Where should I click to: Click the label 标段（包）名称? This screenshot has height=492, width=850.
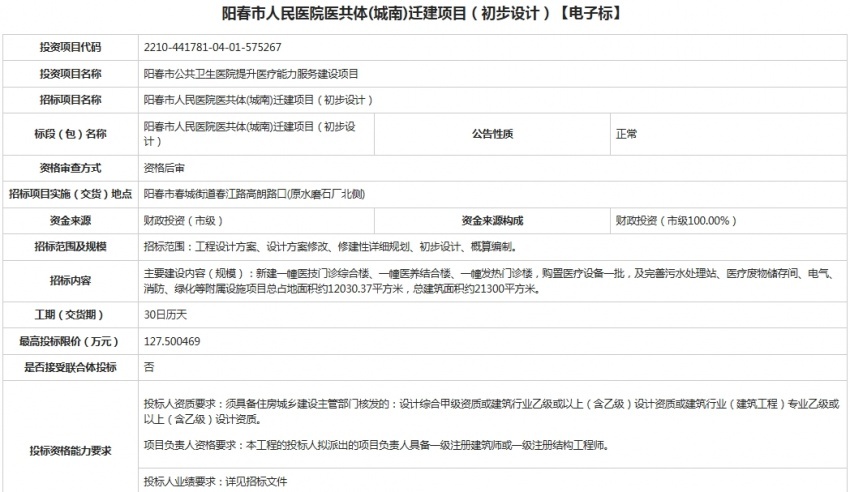(x=70, y=134)
